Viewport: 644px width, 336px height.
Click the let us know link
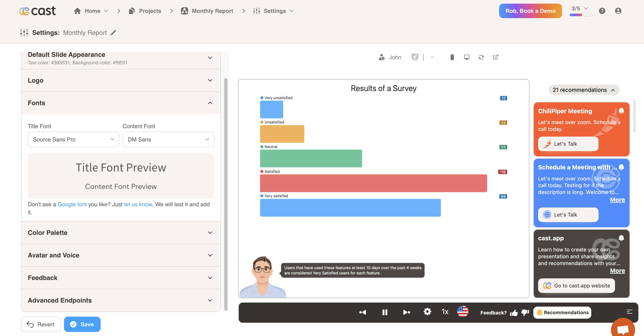point(138,204)
